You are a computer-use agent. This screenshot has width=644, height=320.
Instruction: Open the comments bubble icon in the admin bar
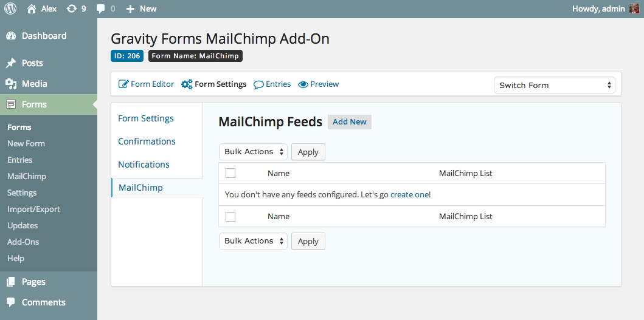[101, 9]
